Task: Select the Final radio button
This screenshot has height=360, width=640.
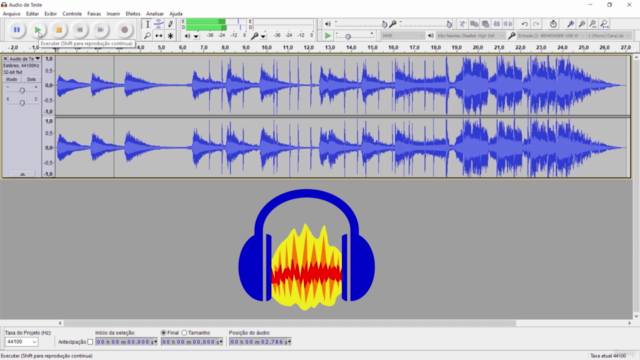Action: pos(164,333)
